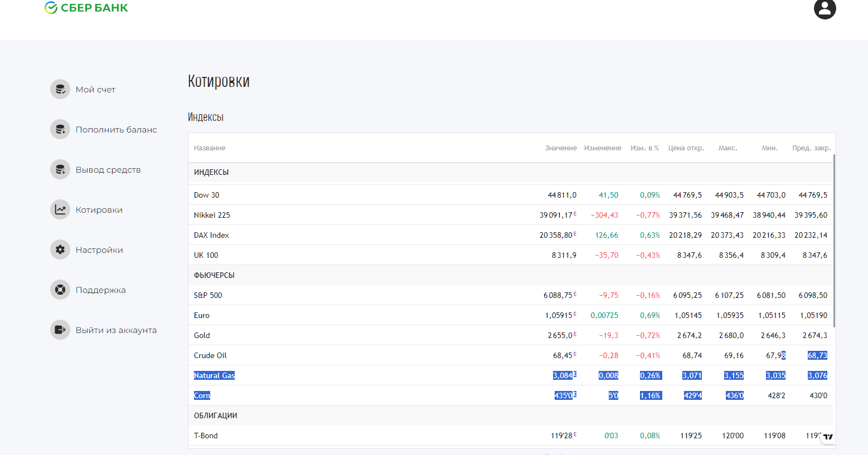
Task: Click Nikkei 225 change −304,43
Action: coord(604,216)
